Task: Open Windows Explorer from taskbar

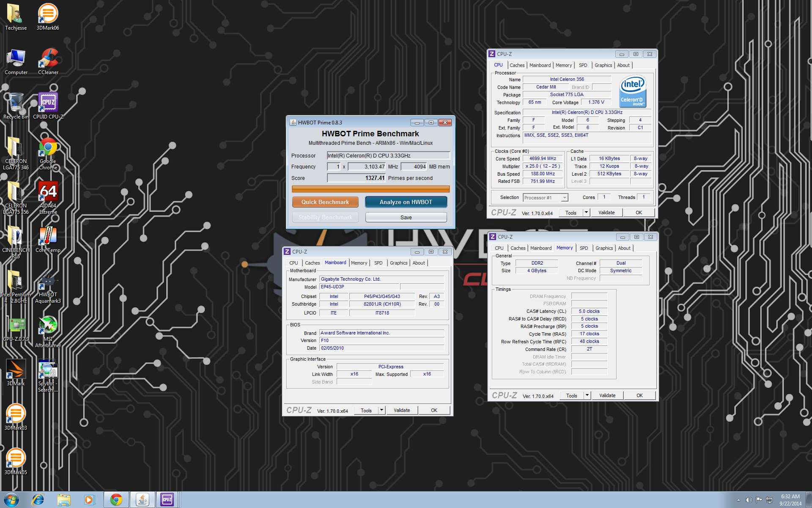Action: (64, 500)
